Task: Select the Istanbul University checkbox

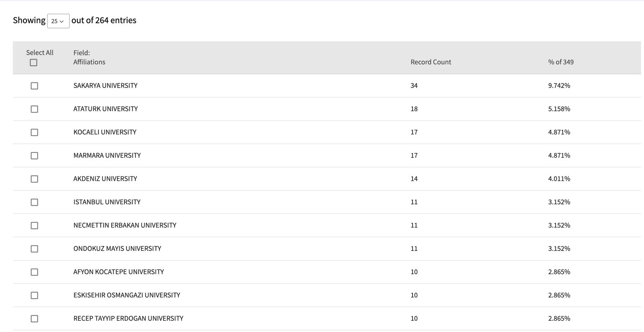Action: (35, 203)
